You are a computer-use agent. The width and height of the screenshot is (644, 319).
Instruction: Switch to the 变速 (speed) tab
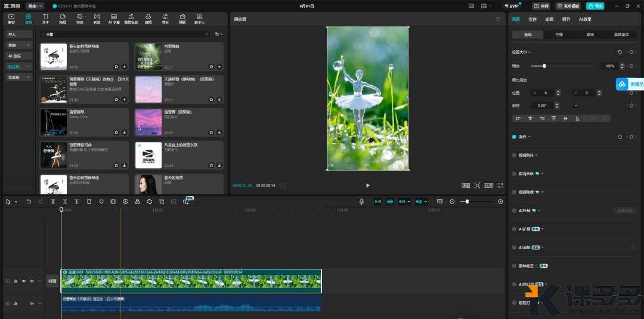(532, 19)
